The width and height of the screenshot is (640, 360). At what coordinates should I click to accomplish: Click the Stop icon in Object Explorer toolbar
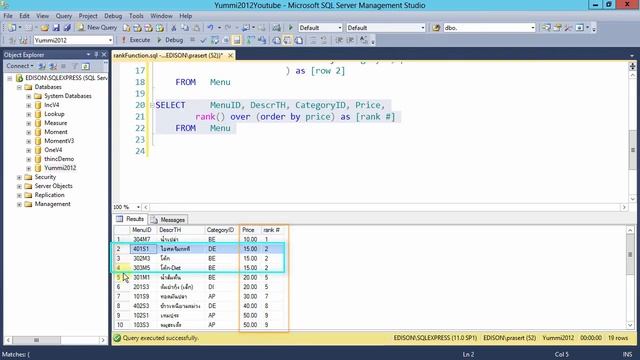pyautogui.click(x=63, y=66)
